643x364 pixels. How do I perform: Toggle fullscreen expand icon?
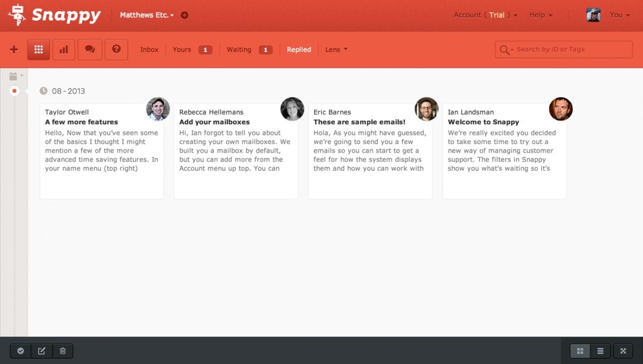click(x=623, y=351)
